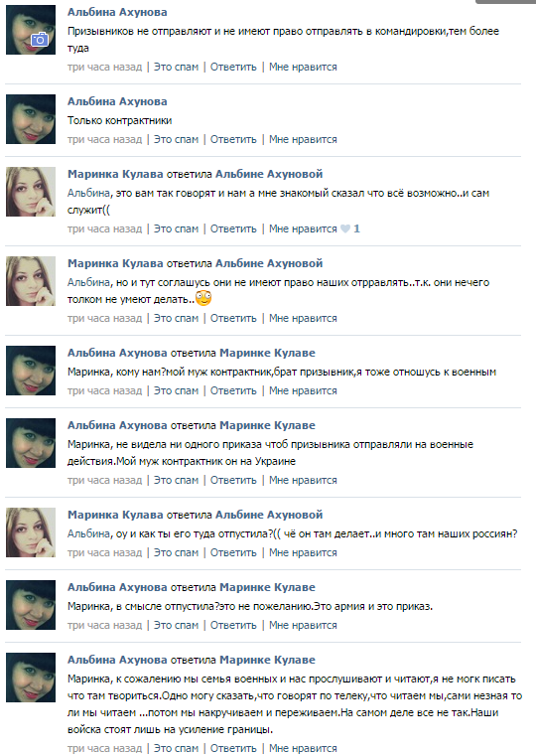Click Ответить under 'Только контрактники' comment
The height and width of the screenshot is (756, 536).
click(x=233, y=139)
